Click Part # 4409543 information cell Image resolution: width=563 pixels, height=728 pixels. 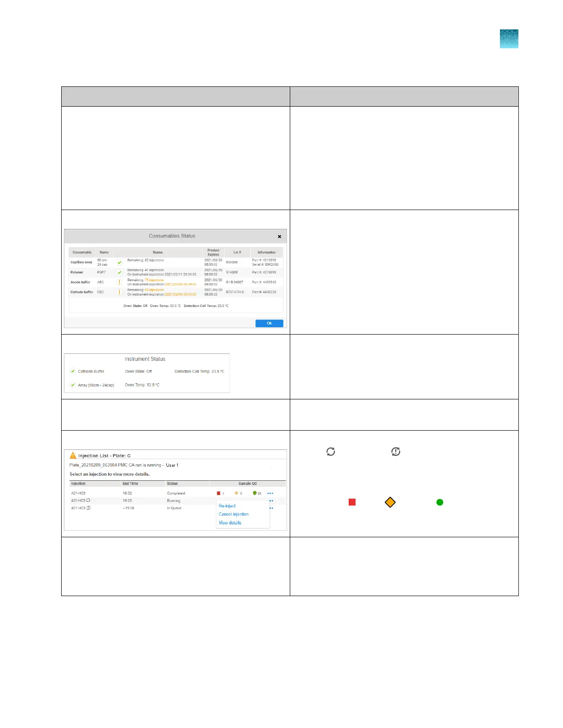pos(264,282)
